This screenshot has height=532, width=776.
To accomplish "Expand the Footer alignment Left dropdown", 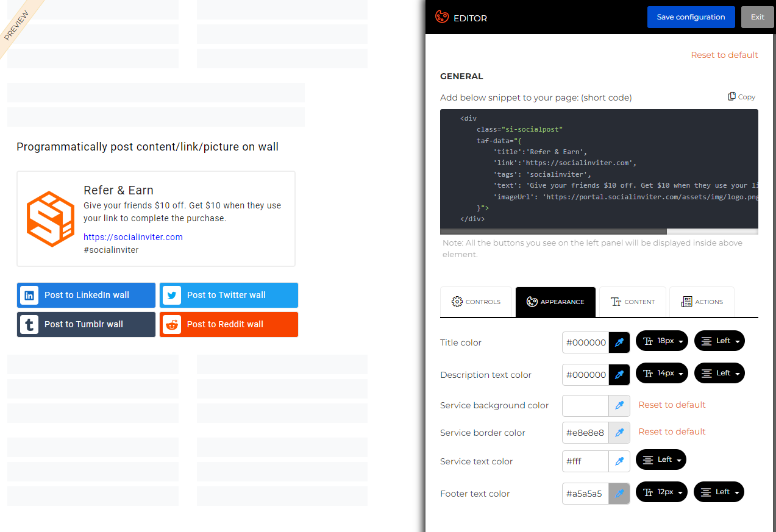I will [x=719, y=492].
